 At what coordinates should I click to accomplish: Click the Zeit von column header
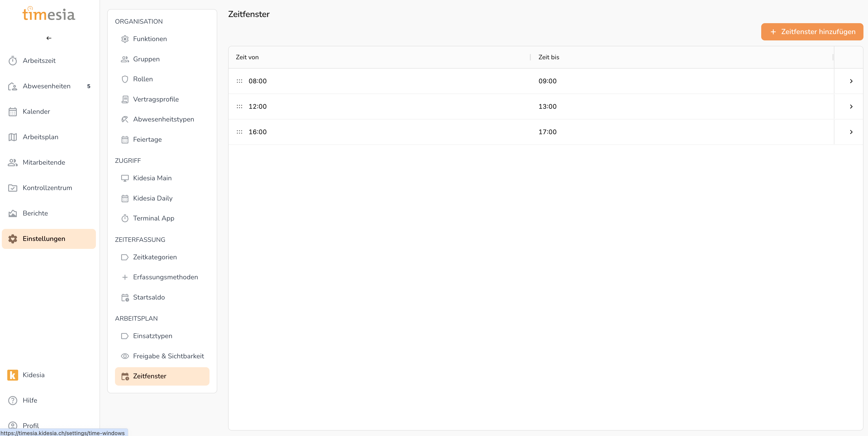(x=247, y=57)
